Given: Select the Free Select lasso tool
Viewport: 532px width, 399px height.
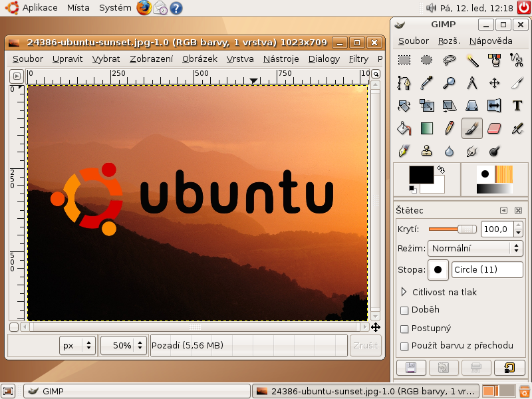Looking at the screenshot, I should pyautogui.click(x=450, y=61).
